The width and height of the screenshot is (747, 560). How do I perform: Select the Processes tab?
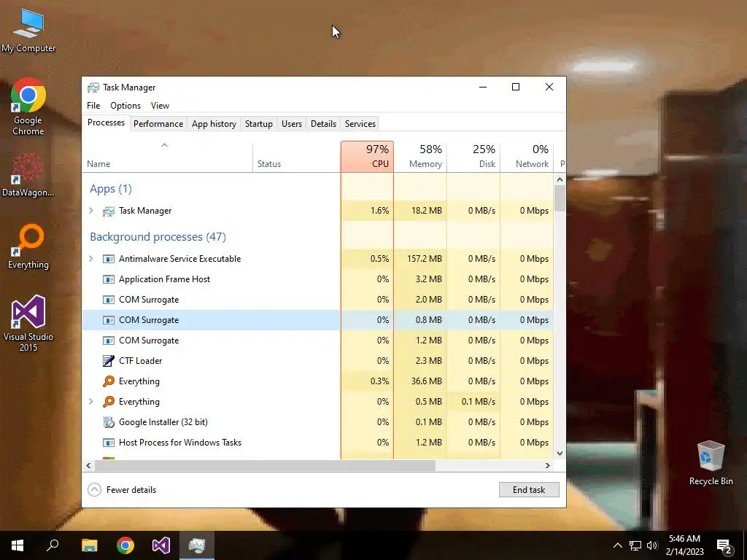(106, 122)
